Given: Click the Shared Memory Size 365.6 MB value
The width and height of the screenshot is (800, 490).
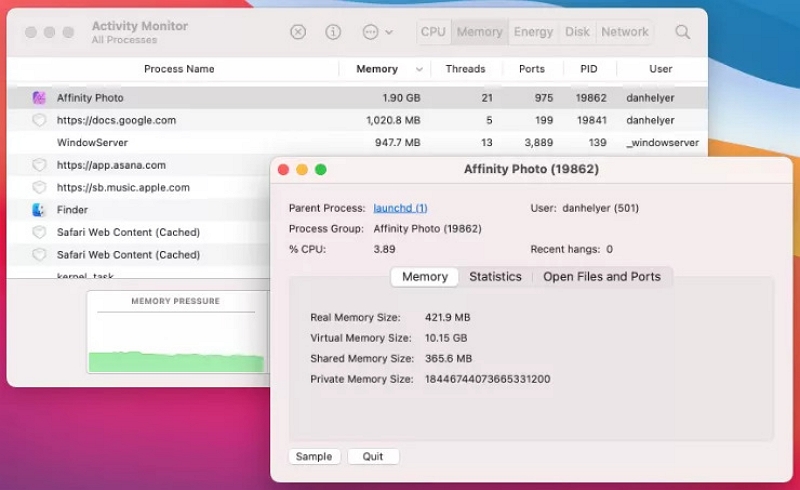Looking at the screenshot, I should click(448, 358).
